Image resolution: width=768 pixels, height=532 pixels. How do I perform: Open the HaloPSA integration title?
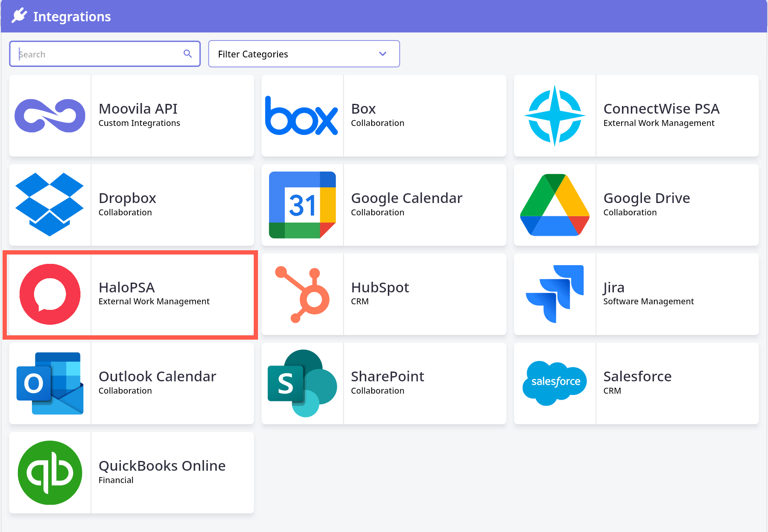[x=126, y=288]
